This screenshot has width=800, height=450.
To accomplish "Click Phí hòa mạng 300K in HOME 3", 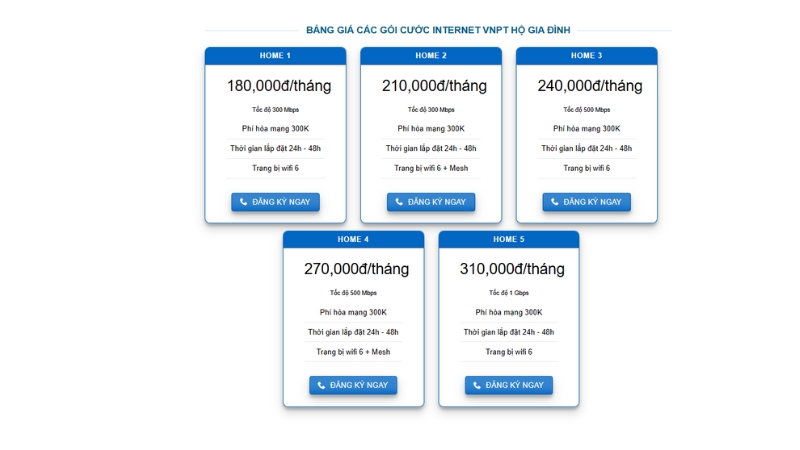I will point(587,129).
